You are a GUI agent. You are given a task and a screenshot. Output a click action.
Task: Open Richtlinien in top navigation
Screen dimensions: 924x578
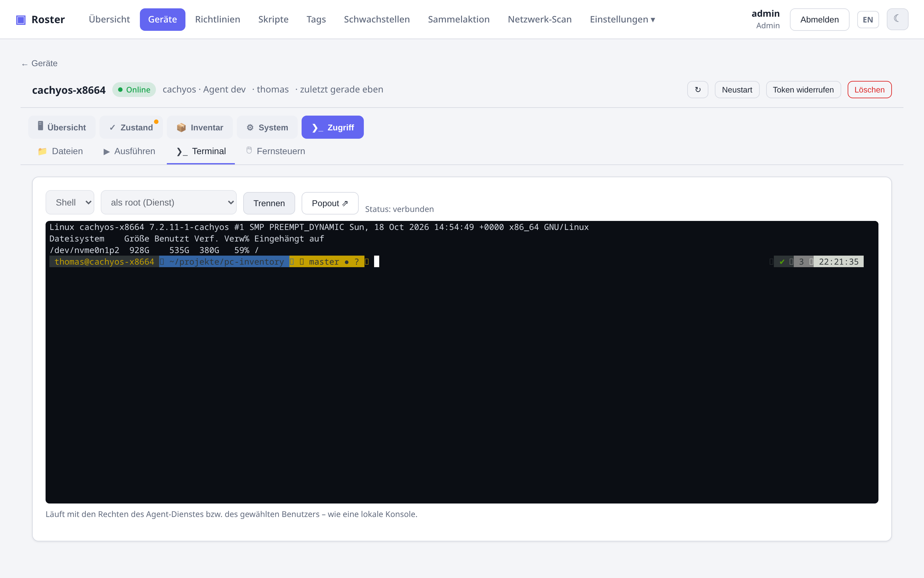pyautogui.click(x=218, y=20)
